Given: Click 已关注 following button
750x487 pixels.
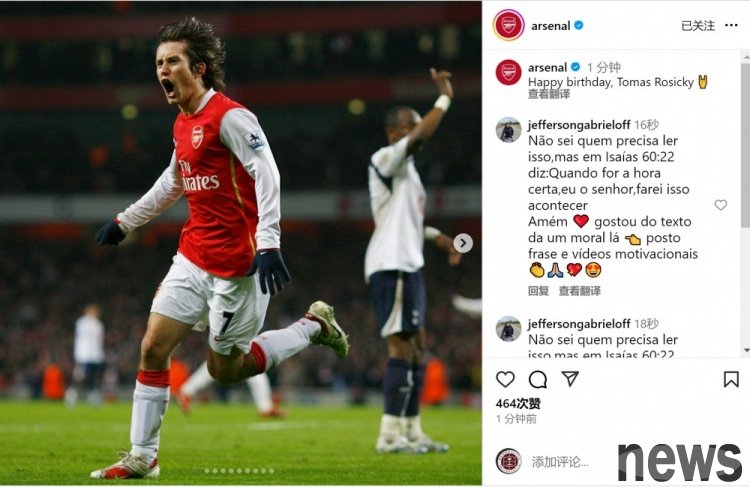Looking at the screenshot, I should coord(698,25).
